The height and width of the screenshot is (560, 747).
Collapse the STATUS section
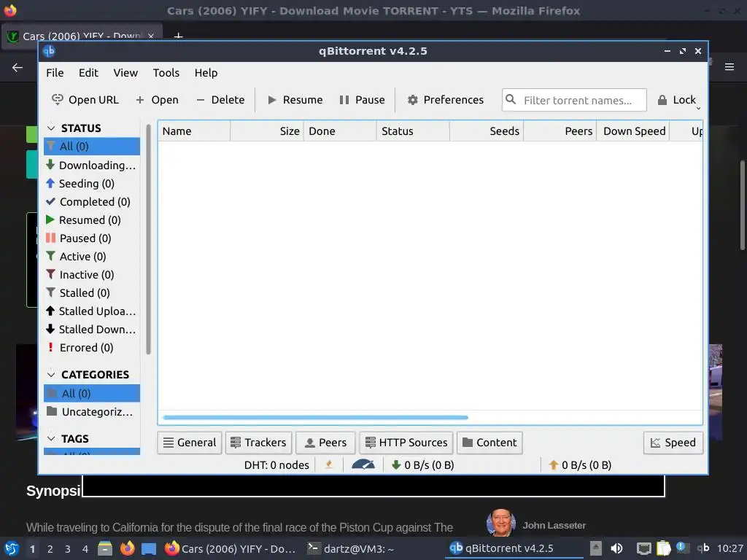click(51, 128)
